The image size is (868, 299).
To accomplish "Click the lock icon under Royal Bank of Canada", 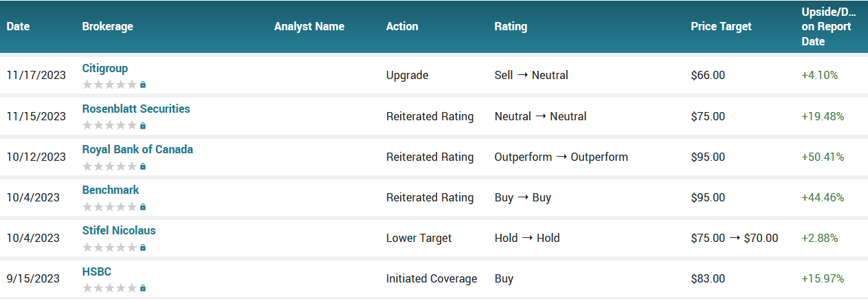I will 143,166.
